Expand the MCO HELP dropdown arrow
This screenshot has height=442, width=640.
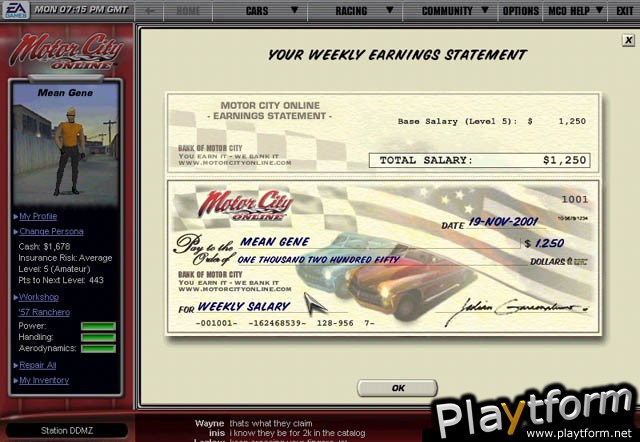(599, 10)
